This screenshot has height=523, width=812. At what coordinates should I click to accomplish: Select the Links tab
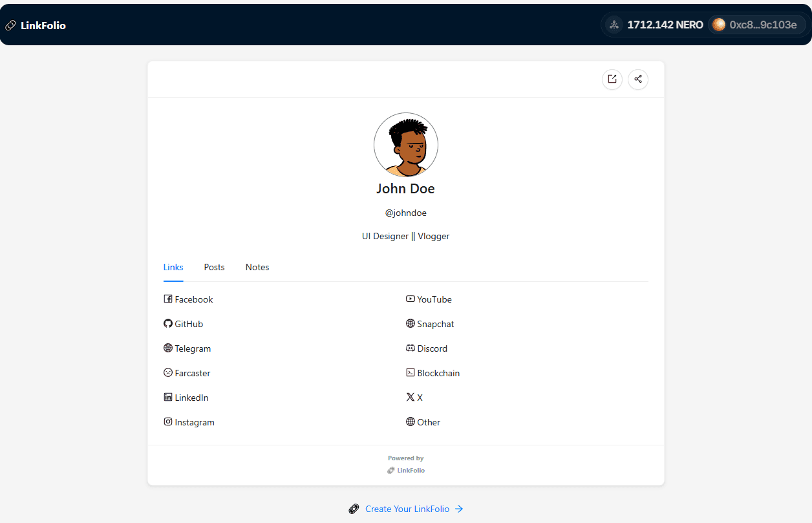173,267
